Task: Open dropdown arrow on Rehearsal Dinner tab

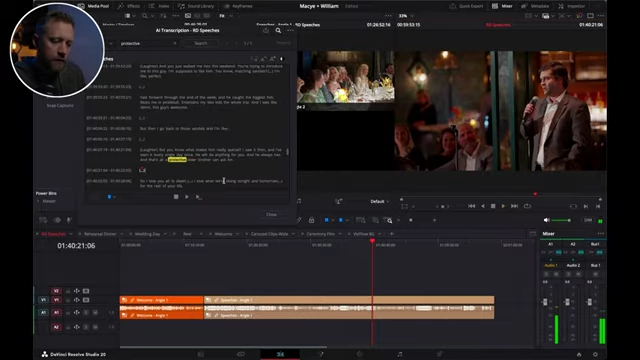Action: pos(121,234)
